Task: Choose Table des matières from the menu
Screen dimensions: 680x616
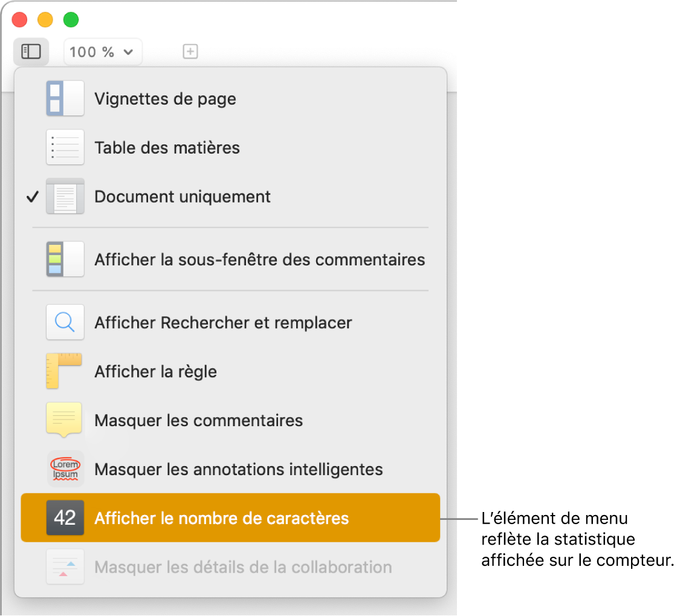Action: [230, 148]
